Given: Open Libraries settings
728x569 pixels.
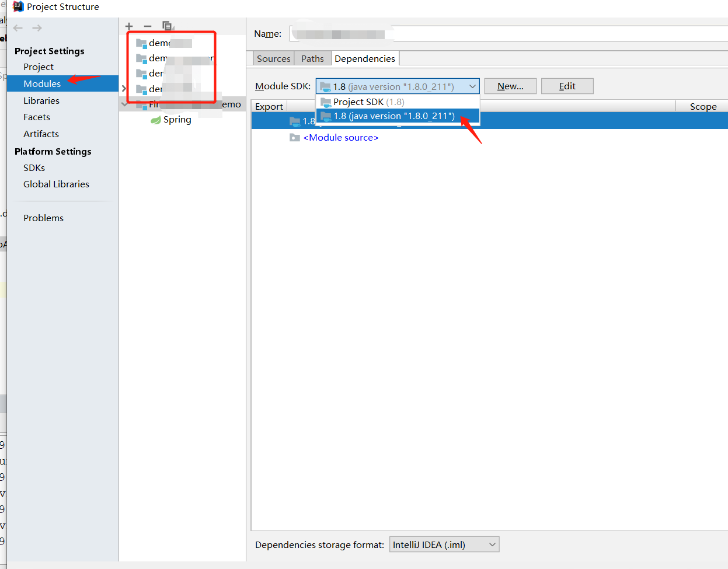Looking at the screenshot, I should [41, 101].
